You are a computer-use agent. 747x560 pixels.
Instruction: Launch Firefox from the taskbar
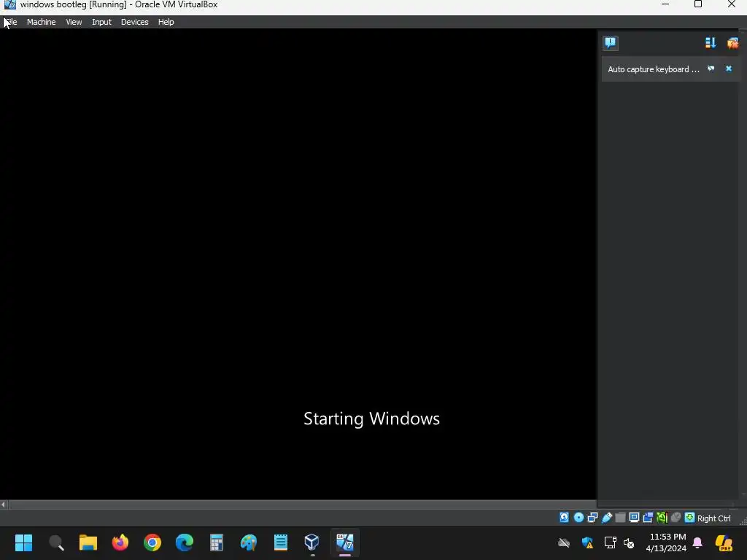[x=120, y=542]
